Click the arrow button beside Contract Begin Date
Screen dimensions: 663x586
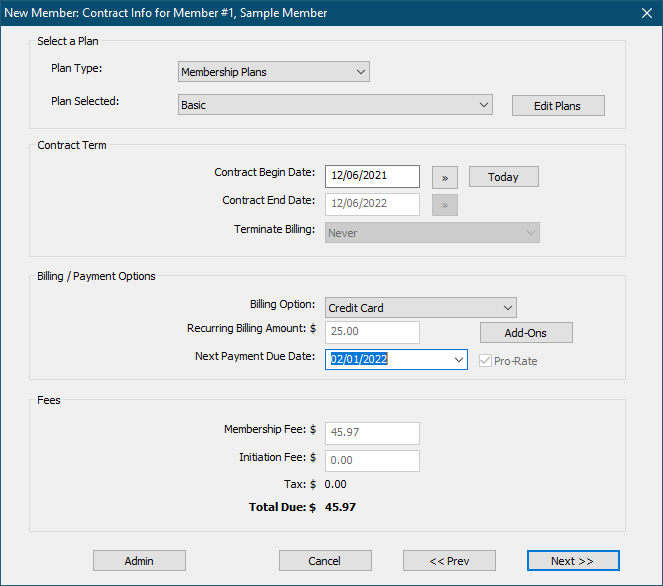click(444, 177)
